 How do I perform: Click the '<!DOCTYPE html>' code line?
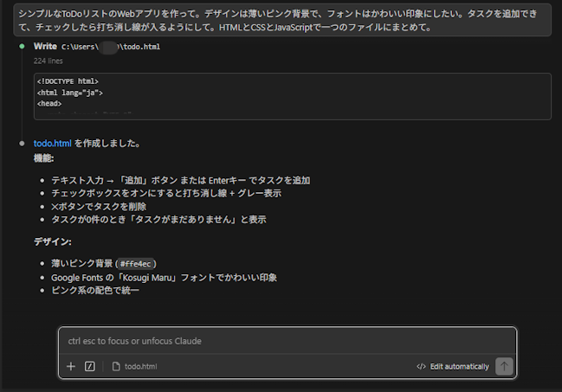point(68,81)
